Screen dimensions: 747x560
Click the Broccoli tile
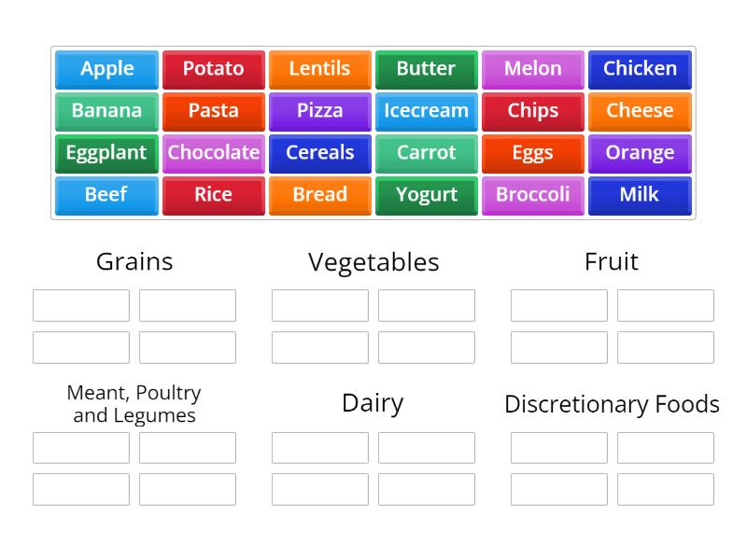pyautogui.click(x=532, y=195)
